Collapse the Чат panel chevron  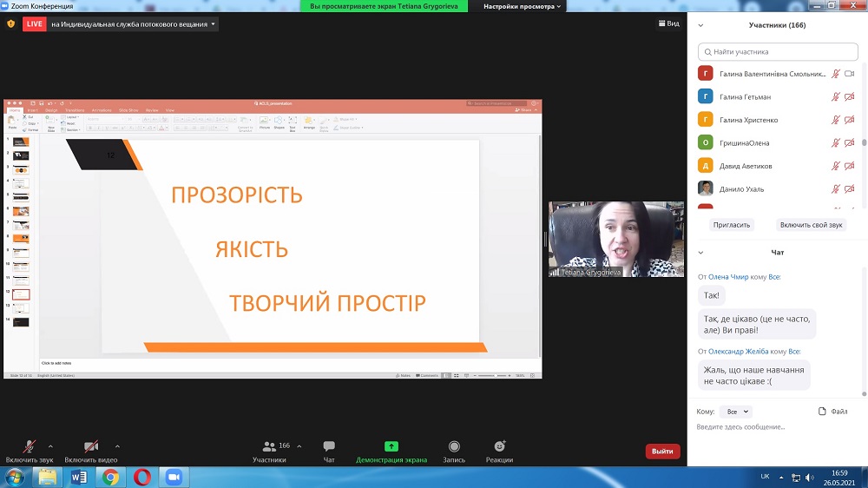tap(700, 253)
